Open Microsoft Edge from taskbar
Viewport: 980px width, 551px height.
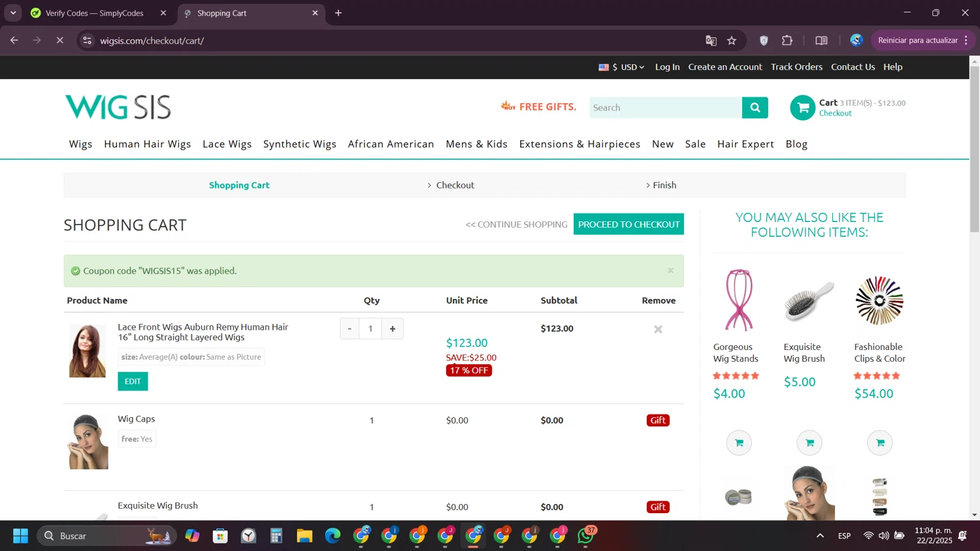pos(333,536)
